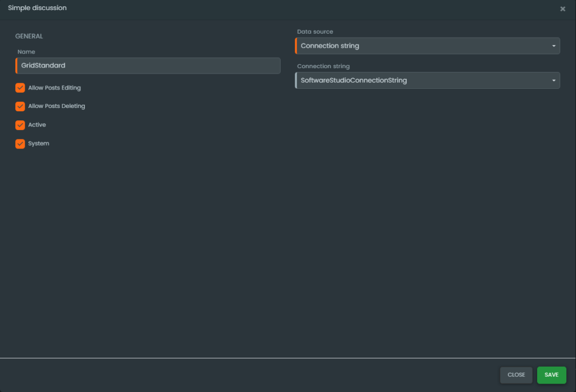Image resolution: width=576 pixels, height=392 pixels.
Task: Click the 'Allow Posts Editing' label text
Action: [55, 88]
